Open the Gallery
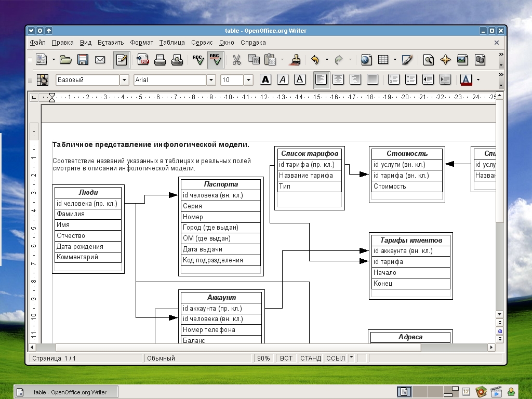The width and height of the screenshot is (532, 399). (x=462, y=60)
